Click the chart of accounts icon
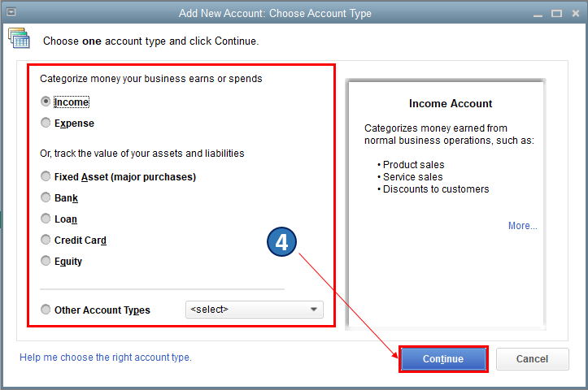Viewport: 588px width, 390px height. coord(18,38)
